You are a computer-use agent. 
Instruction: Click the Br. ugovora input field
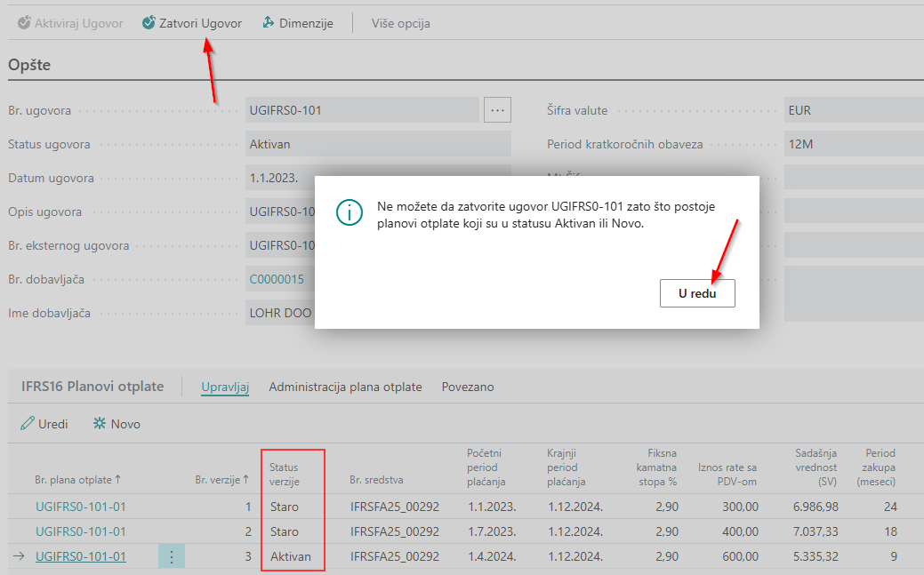point(363,110)
